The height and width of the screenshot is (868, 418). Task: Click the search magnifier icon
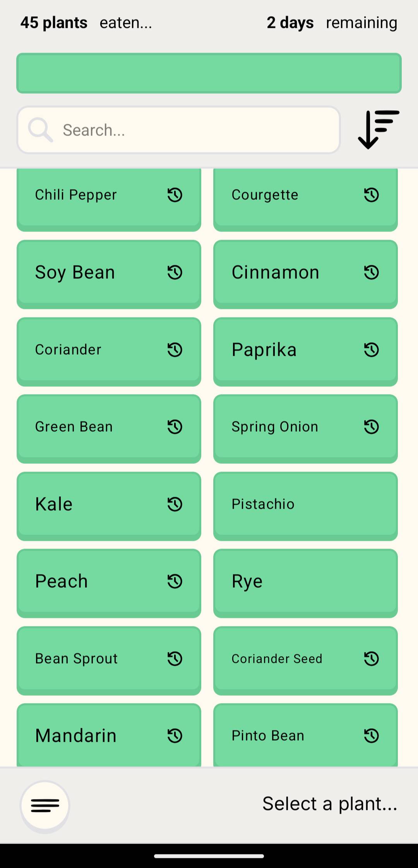pyautogui.click(x=40, y=130)
